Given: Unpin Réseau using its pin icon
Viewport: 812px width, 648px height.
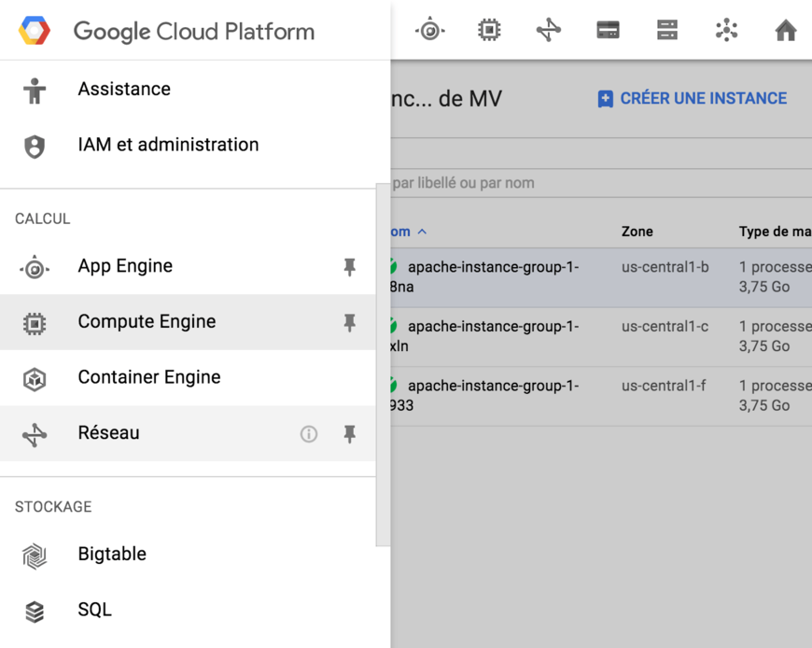Looking at the screenshot, I should (x=349, y=433).
